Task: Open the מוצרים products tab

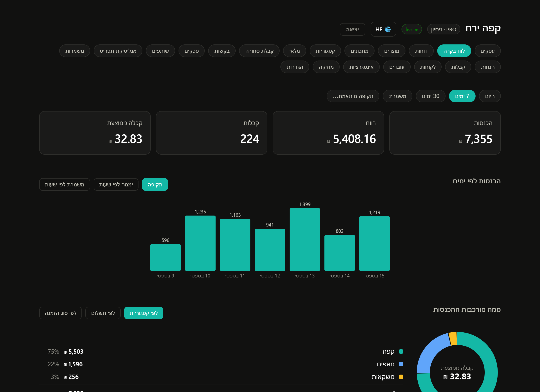Action: (392, 51)
